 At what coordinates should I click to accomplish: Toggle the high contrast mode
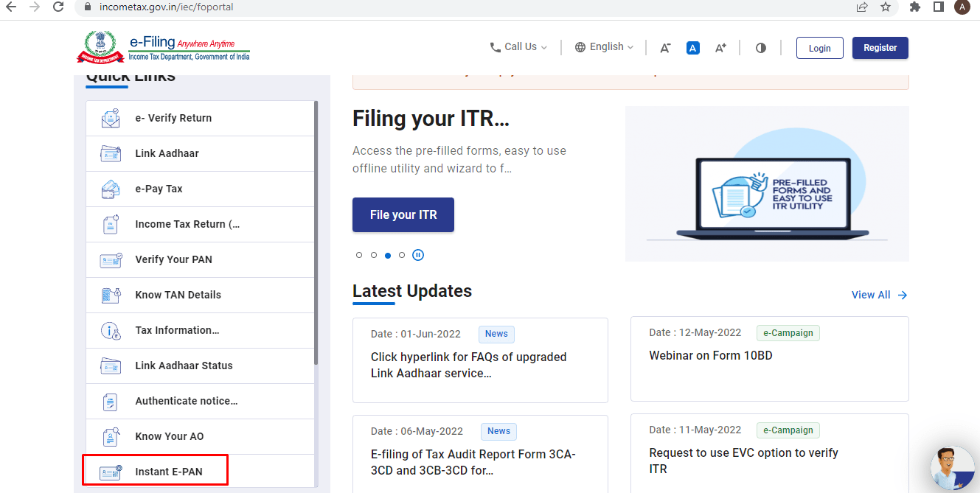pos(761,48)
